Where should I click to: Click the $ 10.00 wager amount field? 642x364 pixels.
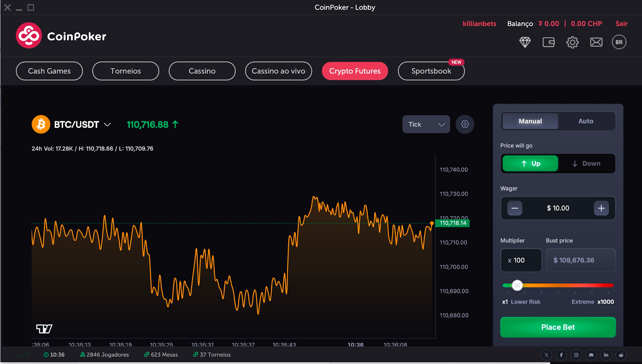(558, 208)
